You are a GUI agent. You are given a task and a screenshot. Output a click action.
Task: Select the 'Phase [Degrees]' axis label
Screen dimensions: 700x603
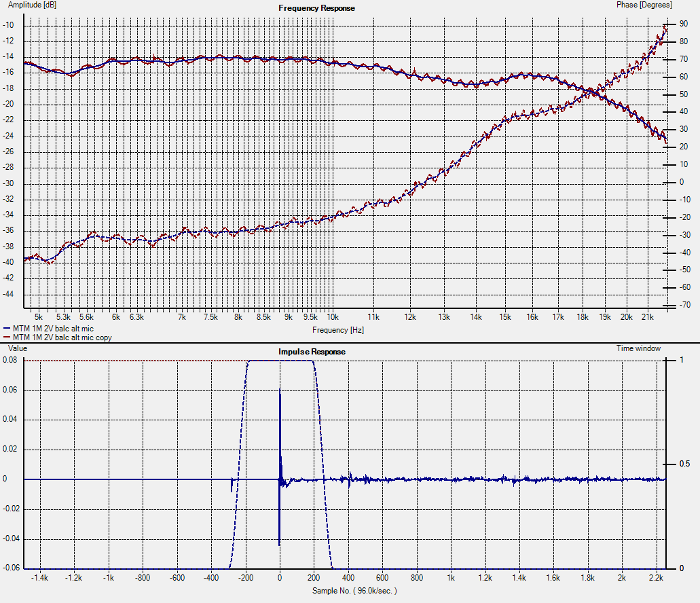(x=644, y=5)
